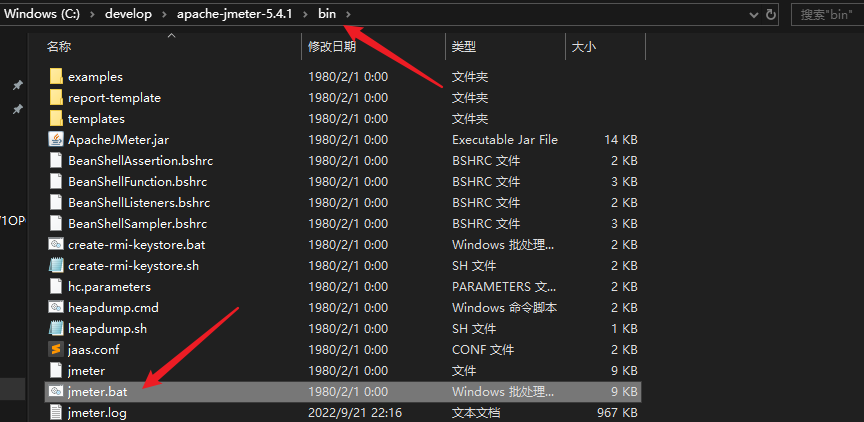Click the hc.parameters file icon

pyautogui.click(x=56, y=286)
